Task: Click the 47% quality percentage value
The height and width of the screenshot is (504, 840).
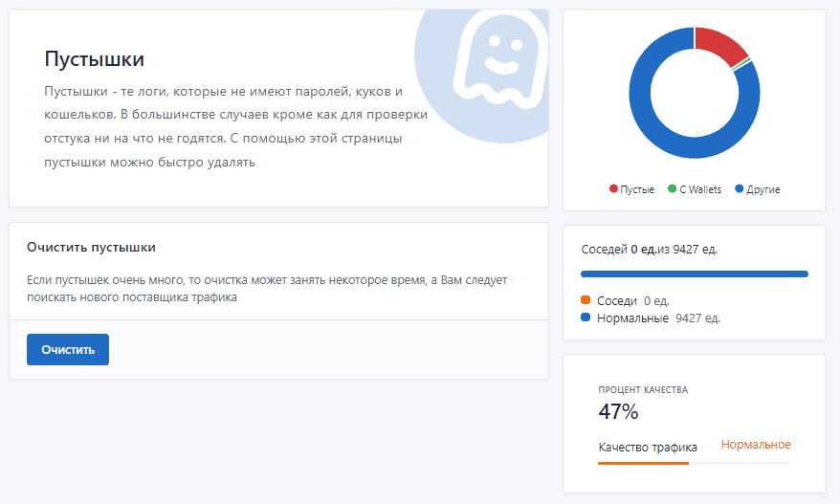Action: pyautogui.click(x=618, y=412)
